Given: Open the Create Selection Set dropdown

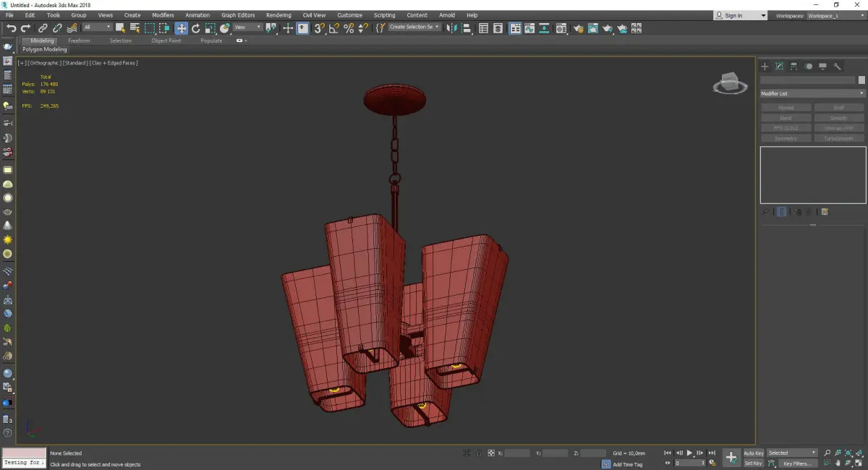Looking at the screenshot, I should [414, 27].
